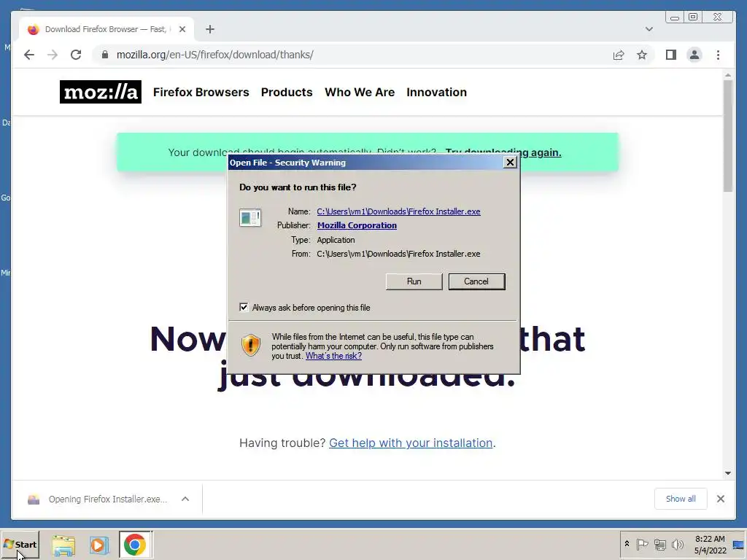Click the scrollbar up arrow

coord(727,75)
